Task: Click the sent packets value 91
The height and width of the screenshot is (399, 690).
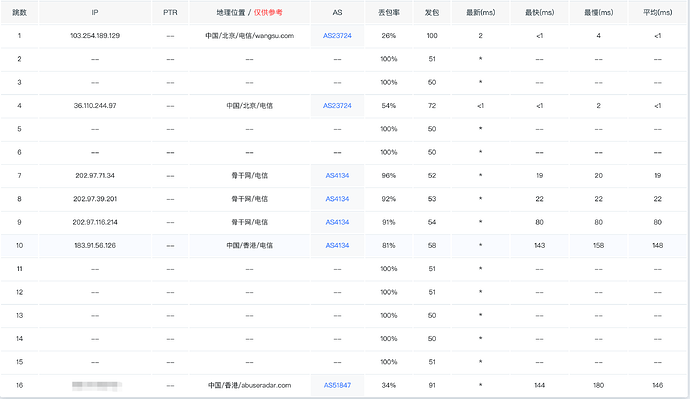Action: click(432, 385)
